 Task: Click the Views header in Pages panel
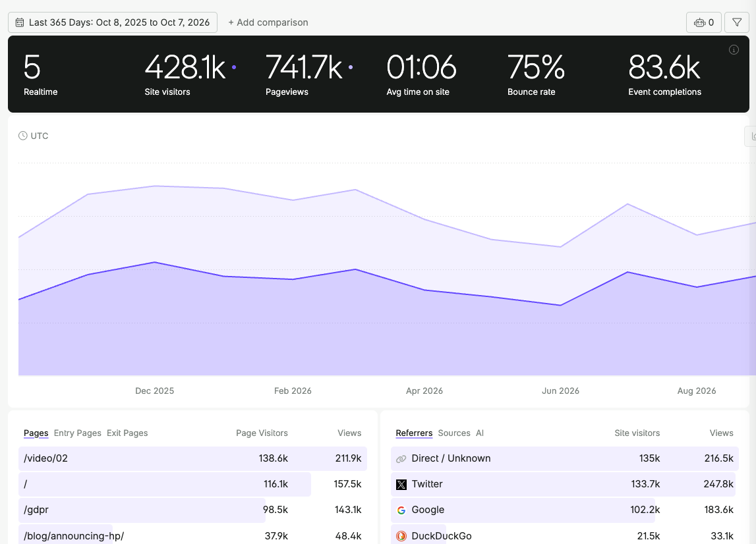click(x=349, y=433)
